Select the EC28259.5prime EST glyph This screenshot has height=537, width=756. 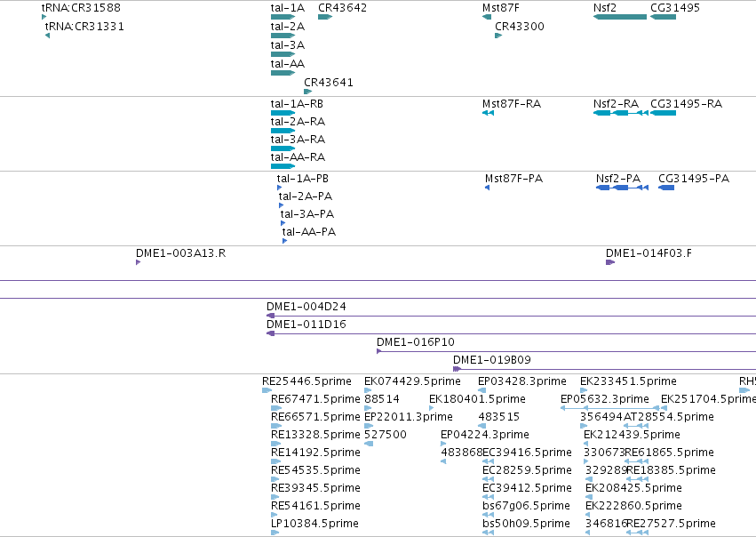(x=488, y=479)
